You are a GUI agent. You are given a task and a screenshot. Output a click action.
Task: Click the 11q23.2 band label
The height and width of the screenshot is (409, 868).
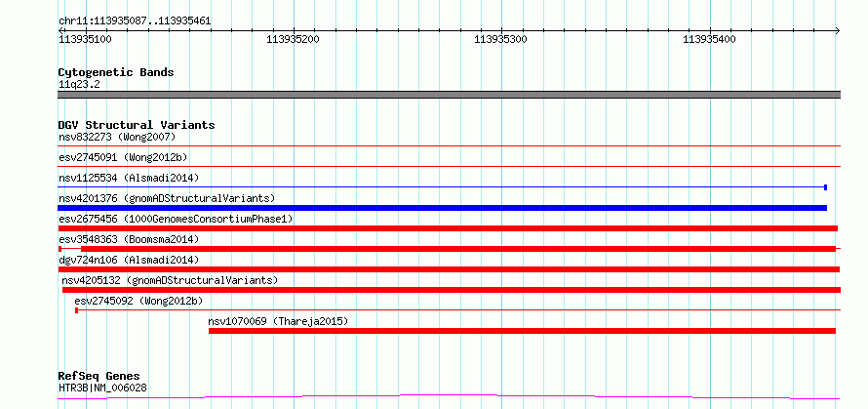pos(79,85)
